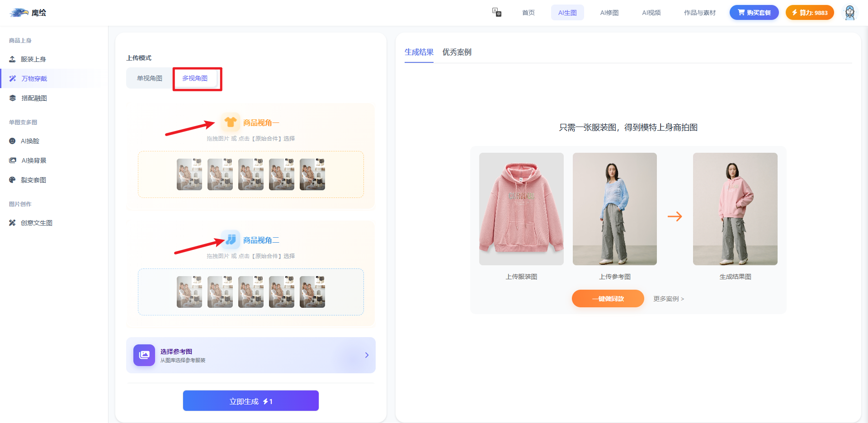This screenshot has height=423, width=868.
Task: Open the AI修图 top menu
Action: tap(609, 13)
